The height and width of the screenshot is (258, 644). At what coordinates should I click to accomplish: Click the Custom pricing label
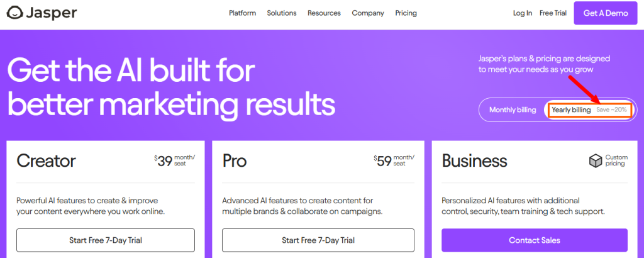(x=616, y=160)
